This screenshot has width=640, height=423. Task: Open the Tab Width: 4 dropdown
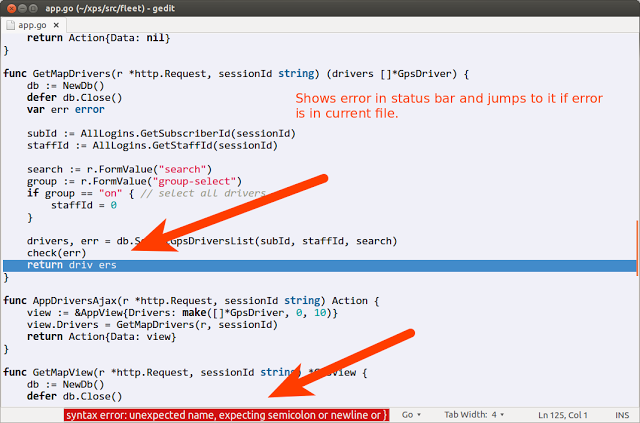coord(474,415)
